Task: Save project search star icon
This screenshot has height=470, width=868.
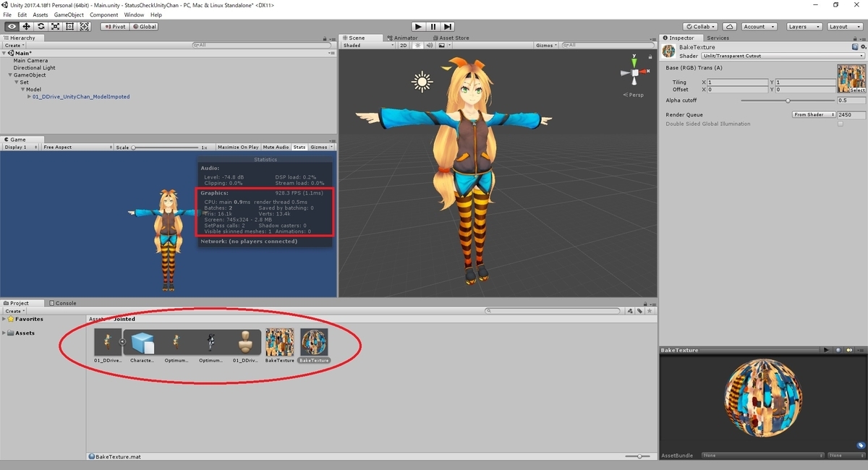Action: click(x=649, y=311)
